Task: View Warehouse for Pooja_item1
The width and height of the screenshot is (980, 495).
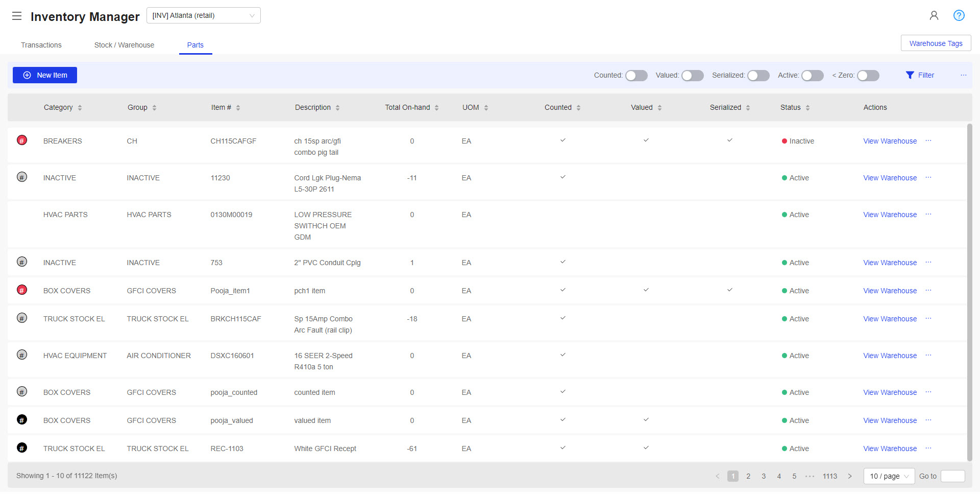Action: point(890,291)
